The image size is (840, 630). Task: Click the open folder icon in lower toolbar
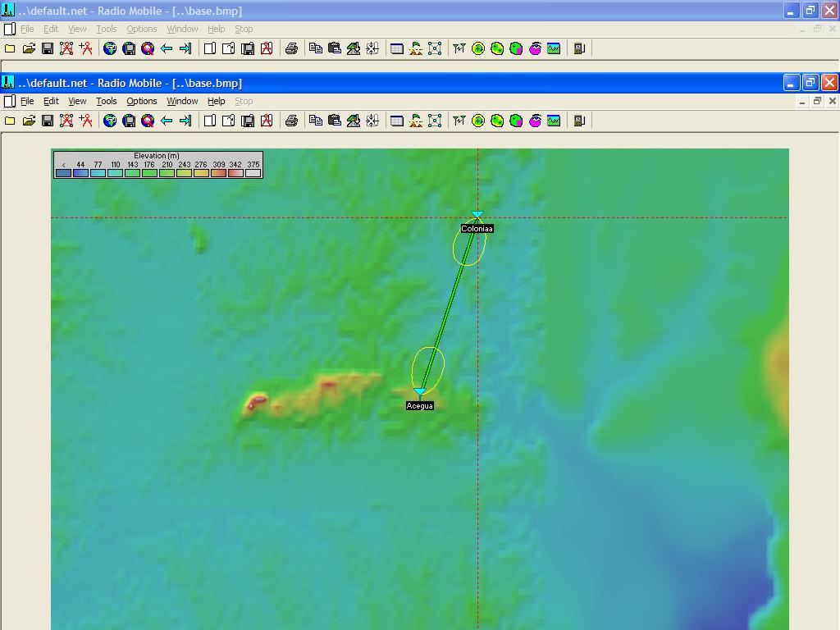pyautogui.click(x=29, y=121)
